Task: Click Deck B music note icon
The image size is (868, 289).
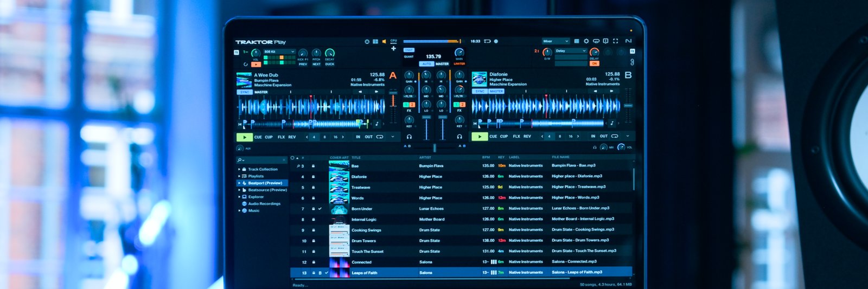Action: click(x=612, y=124)
